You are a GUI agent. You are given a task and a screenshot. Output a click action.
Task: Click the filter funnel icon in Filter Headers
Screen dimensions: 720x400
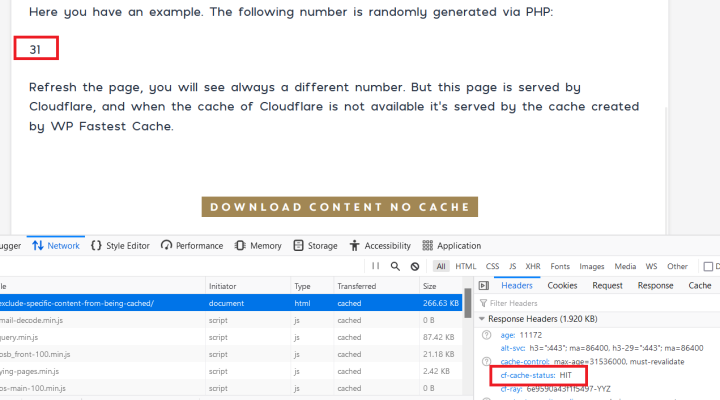pos(483,303)
